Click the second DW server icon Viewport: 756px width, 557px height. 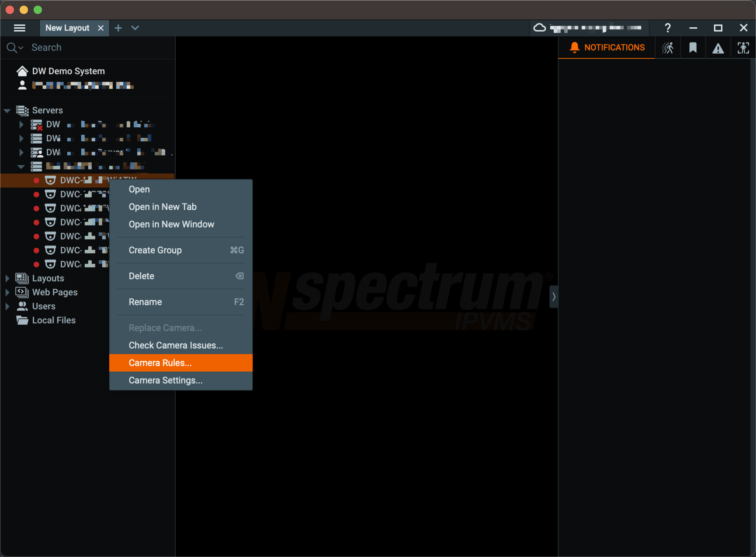click(36, 138)
